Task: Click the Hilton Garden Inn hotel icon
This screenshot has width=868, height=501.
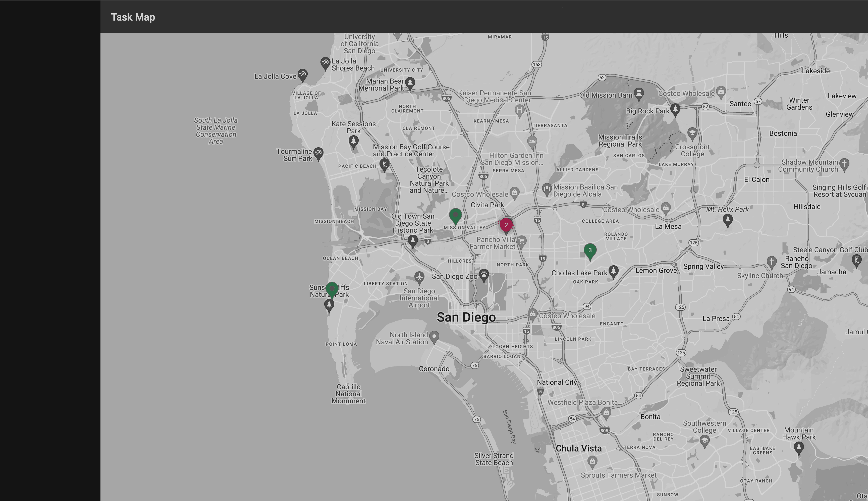Action: (532, 141)
